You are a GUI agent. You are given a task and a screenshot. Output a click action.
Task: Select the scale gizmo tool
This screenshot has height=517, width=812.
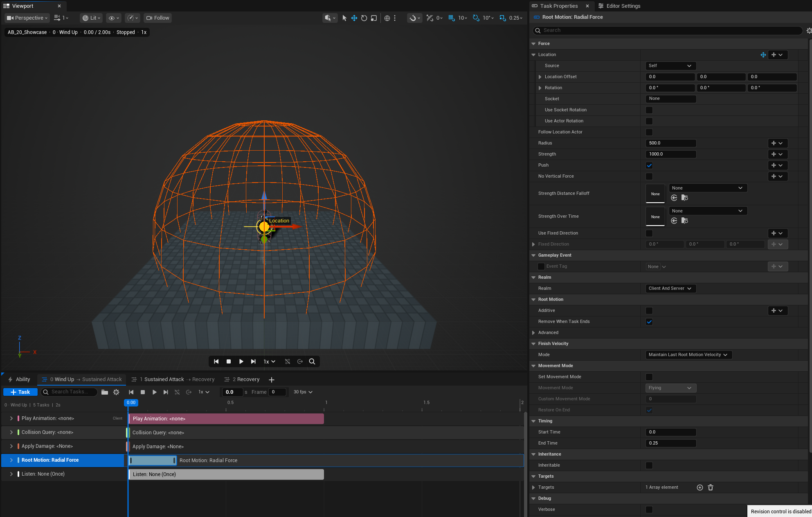pyautogui.click(x=374, y=18)
